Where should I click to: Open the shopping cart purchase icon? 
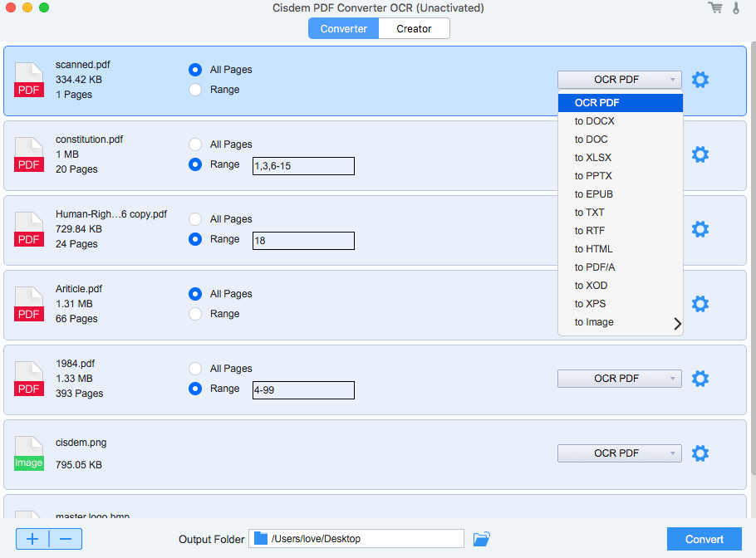click(714, 7)
